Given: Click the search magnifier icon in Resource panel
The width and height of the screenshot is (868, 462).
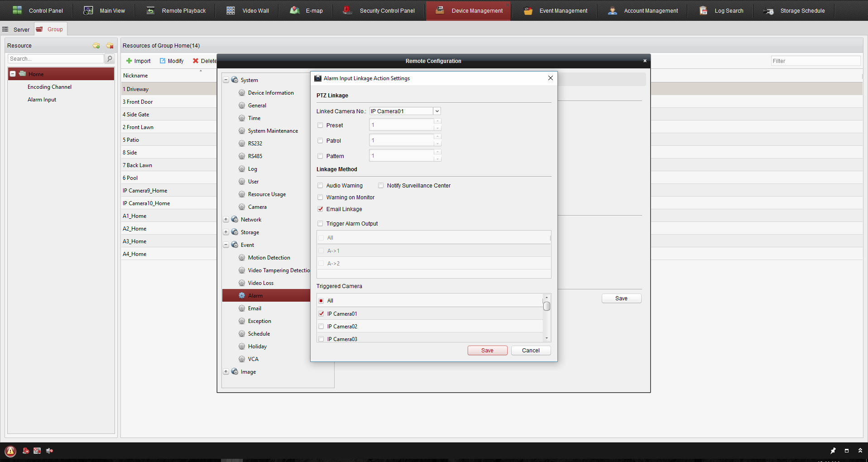Looking at the screenshot, I should tap(110, 59).
